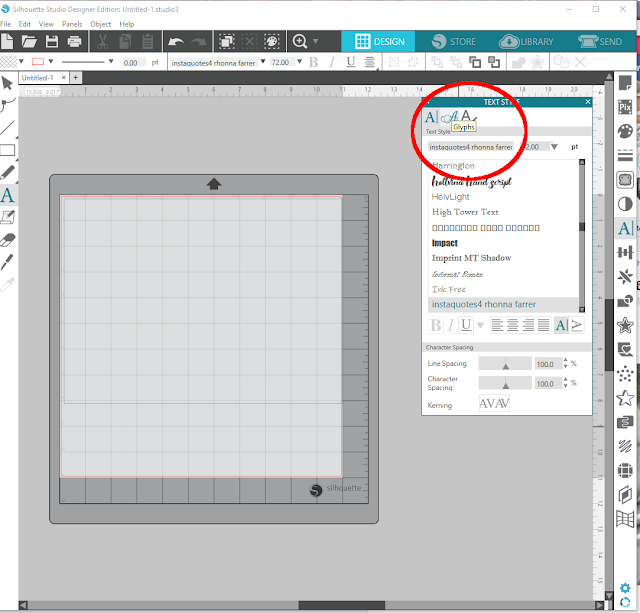Open Text Style panel in right sidebar
Viewport: 640px width, 613px height.
(625, 228)
